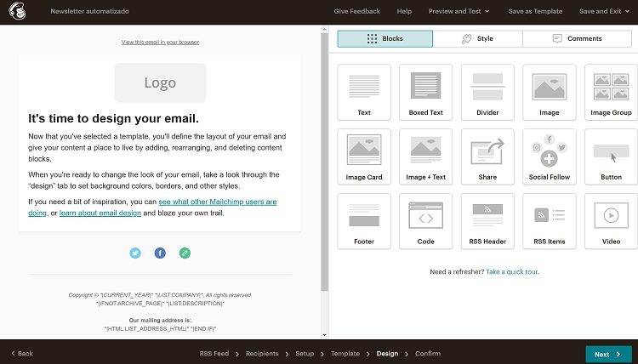638x364 pixels.
Task: Open the 'Take a quick tour' link
Action: (x=512, y=272)
